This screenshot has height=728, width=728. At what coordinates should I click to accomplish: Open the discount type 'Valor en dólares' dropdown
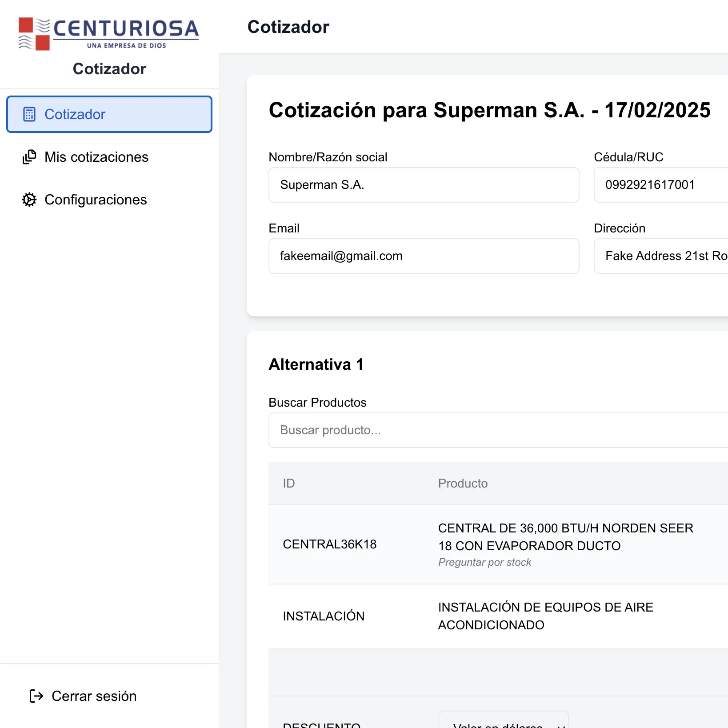pos(503,722)
